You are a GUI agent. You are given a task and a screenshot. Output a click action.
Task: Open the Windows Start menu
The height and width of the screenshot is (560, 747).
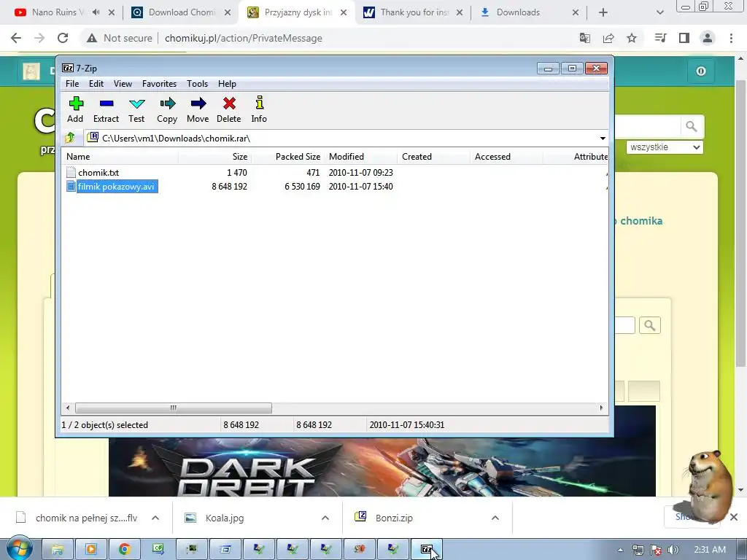click(19, 548)
